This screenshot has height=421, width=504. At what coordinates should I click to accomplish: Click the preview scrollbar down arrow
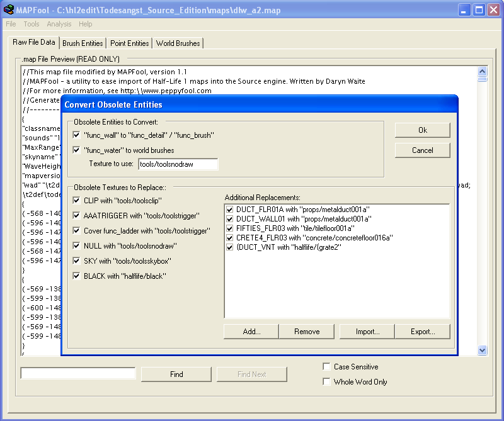click(x=482, y=350)
